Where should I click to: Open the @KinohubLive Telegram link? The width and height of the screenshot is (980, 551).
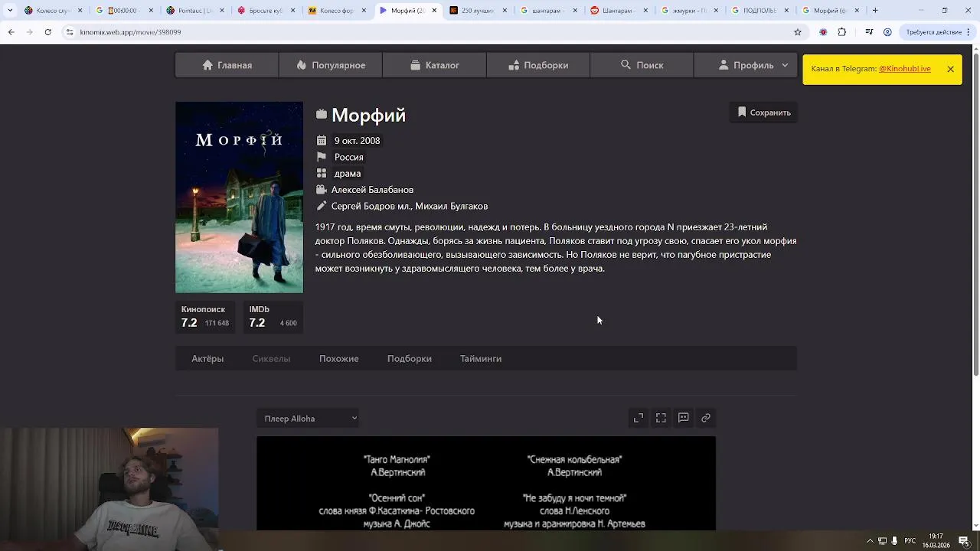[x=904, y=69]
